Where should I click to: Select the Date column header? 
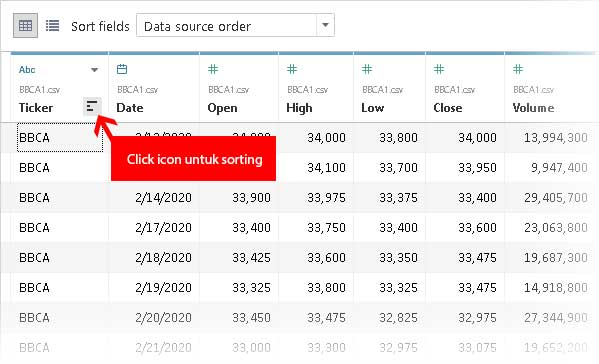click(130, 108)
